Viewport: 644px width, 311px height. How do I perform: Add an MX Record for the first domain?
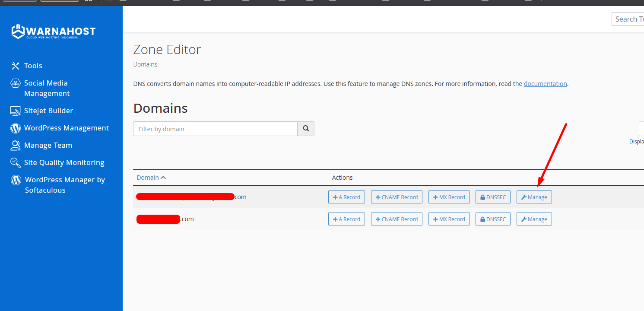tap(449, 197)
